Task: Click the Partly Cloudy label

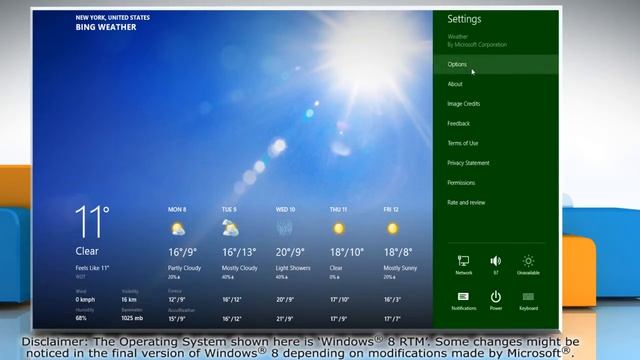Action: click(x=184, y=268)
